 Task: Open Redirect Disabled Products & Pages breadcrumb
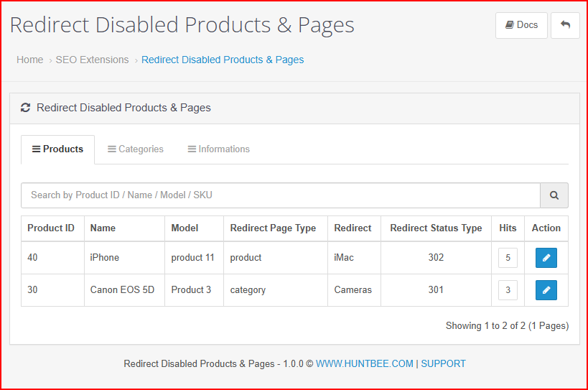[223, 60]
